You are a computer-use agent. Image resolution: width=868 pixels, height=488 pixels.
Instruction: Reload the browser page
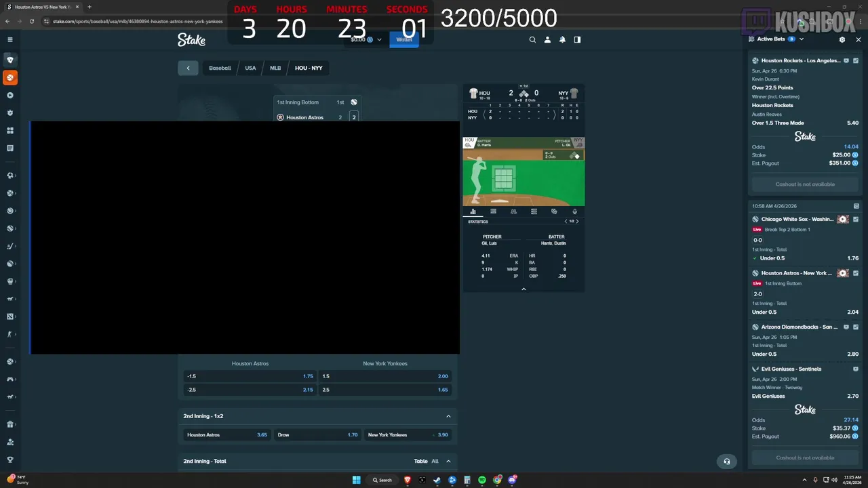32,21
